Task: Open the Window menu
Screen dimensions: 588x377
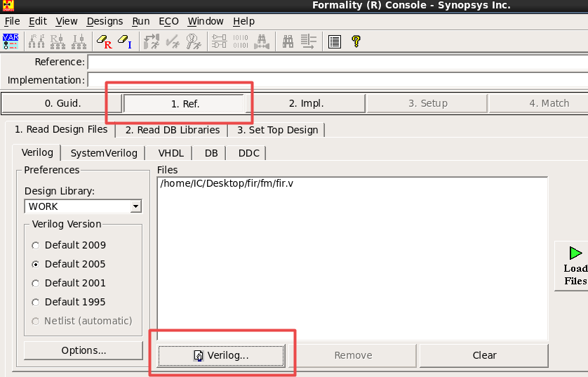Action: tap(206, 21)
